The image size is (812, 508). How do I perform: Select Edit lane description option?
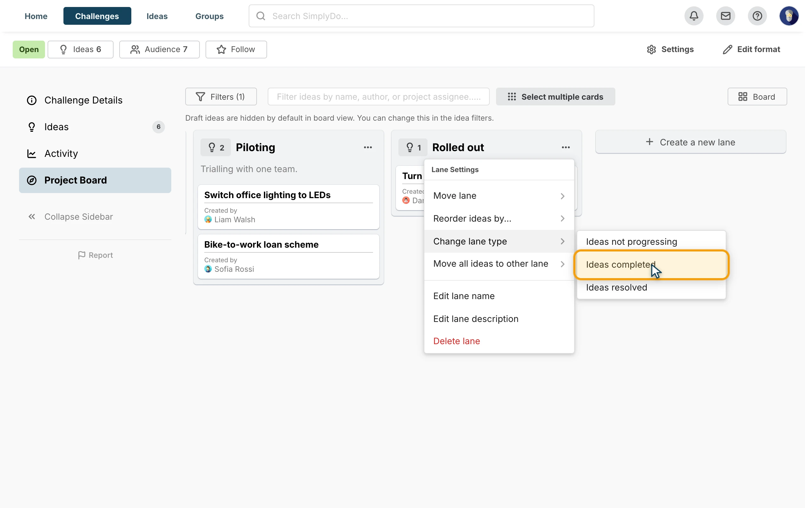point(499,318)
